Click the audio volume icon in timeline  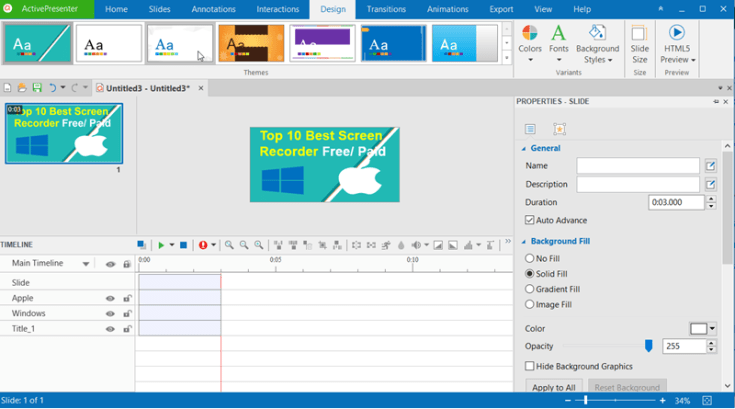click(416, 245)
